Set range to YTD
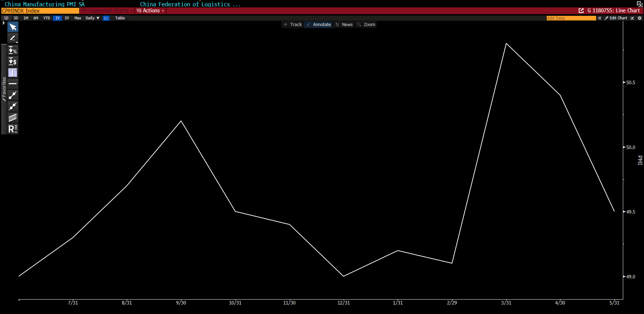This screenshot has width=644, height=314. click(x=47, y=18)
